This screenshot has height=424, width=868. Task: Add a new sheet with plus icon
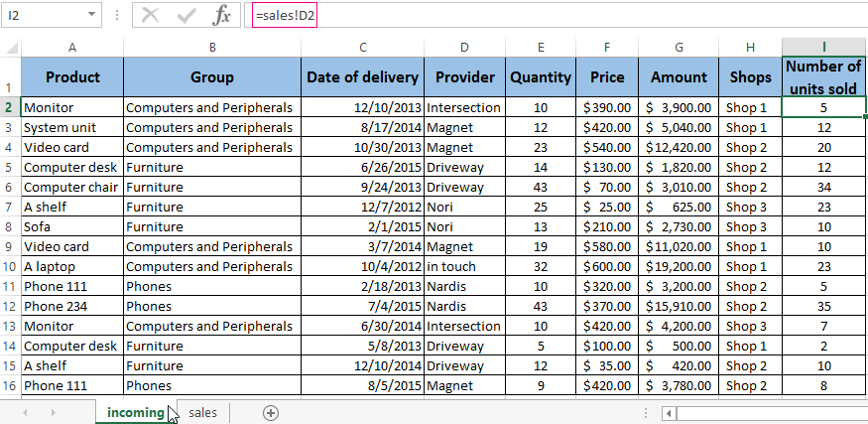click(x=271, y=412)
